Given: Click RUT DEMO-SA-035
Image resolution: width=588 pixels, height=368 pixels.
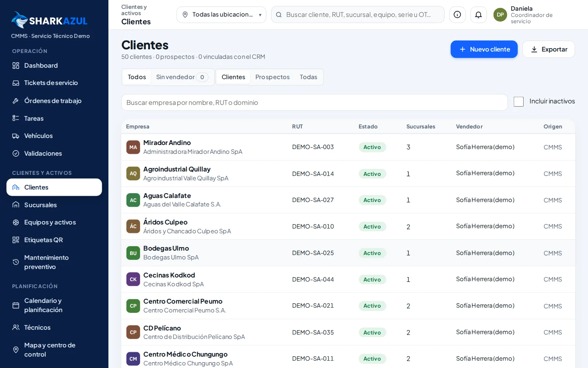Looking at the screenshot, I should click(x=313, y=332).
